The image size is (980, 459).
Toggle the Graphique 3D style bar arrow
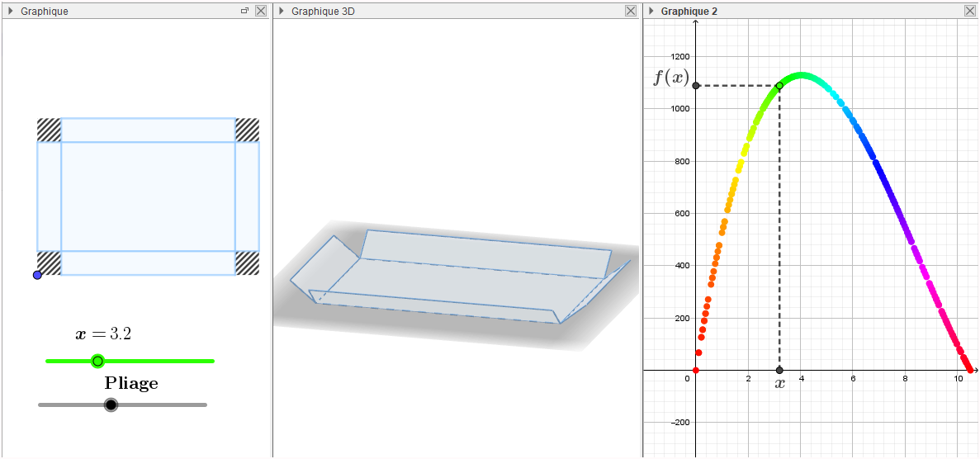tap(282, 12)
